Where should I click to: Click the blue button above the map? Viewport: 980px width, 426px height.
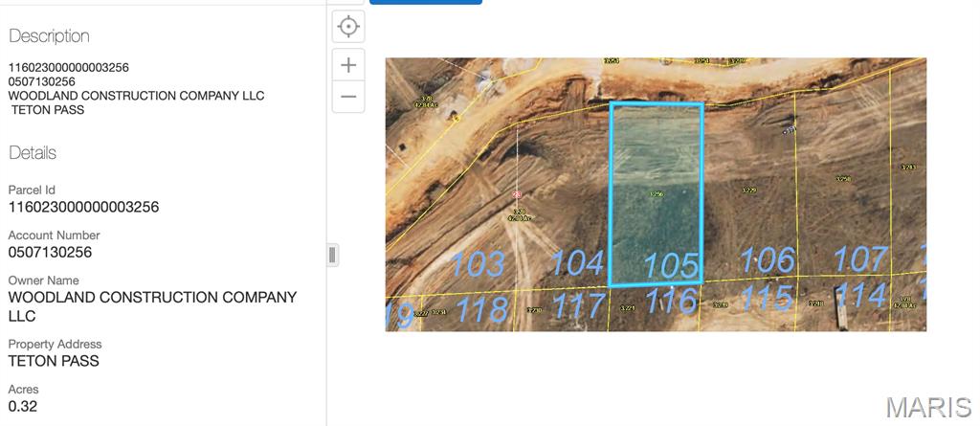coord(425,2)
